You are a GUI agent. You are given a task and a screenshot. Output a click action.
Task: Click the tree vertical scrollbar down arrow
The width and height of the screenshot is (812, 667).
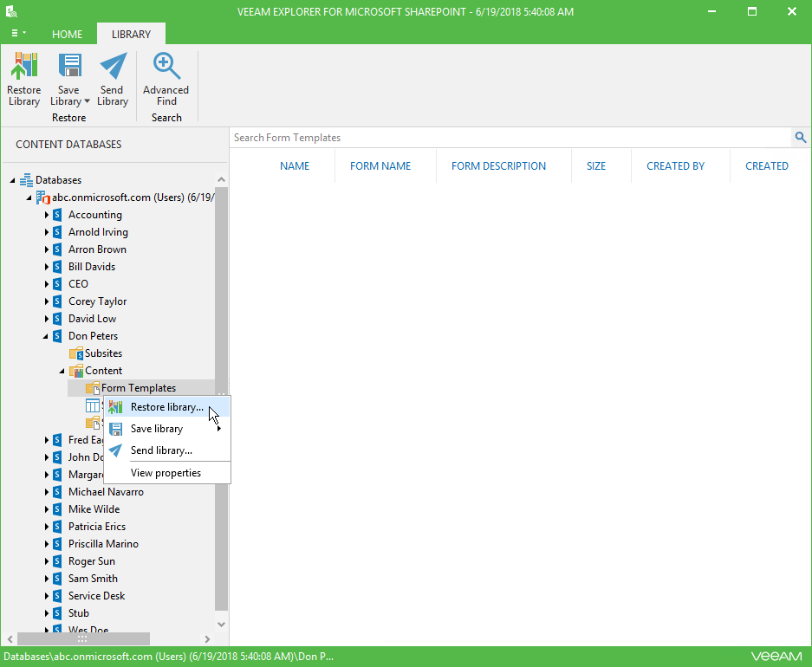(222, 625)
